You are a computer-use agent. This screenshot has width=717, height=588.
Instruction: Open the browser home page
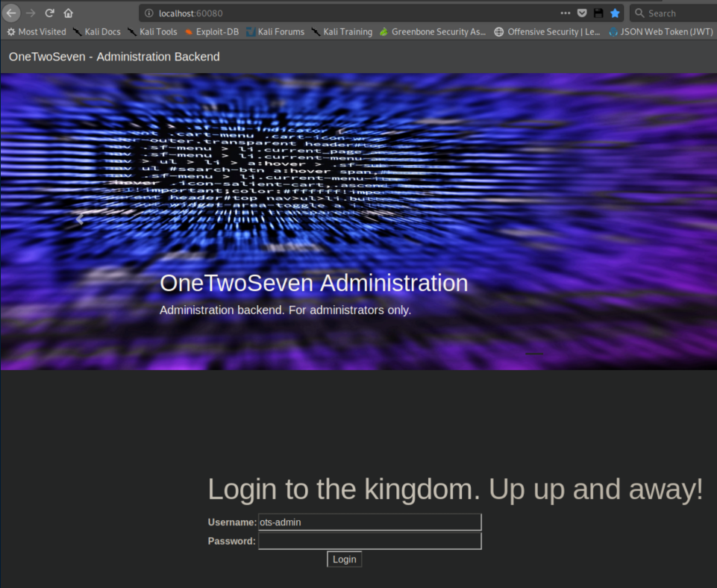click(x=69, y=13)
